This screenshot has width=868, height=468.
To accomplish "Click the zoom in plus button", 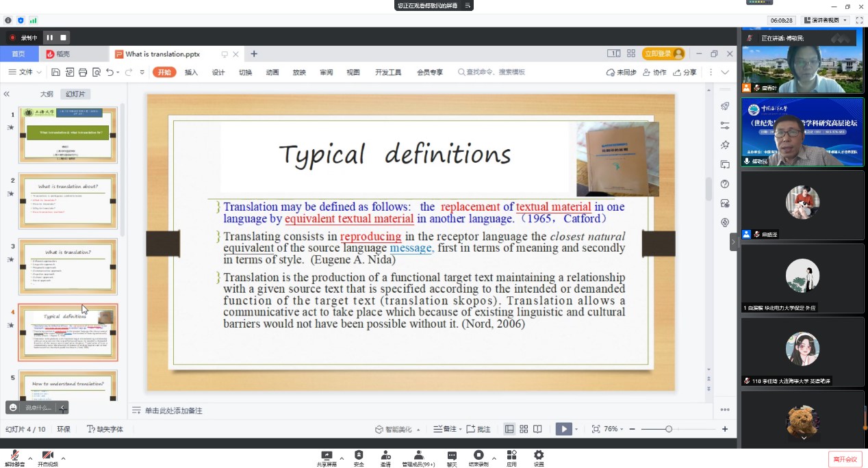I will coord(725,429).
